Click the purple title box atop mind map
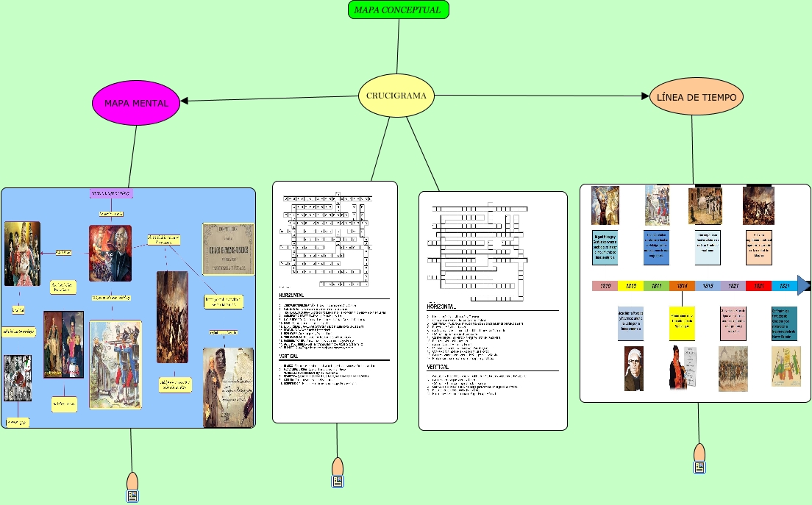This screenshot has height=505, width=812. point(111,193)
